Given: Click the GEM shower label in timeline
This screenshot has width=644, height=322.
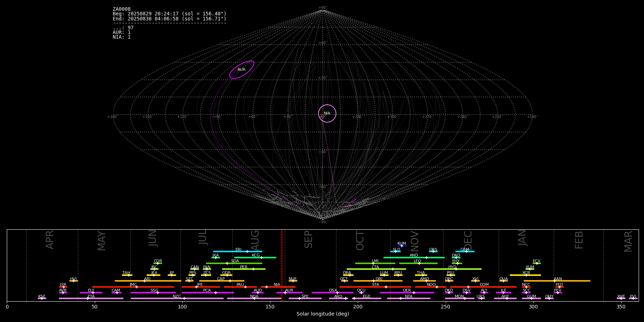Looking at the screenshot, I should point(465,250).
